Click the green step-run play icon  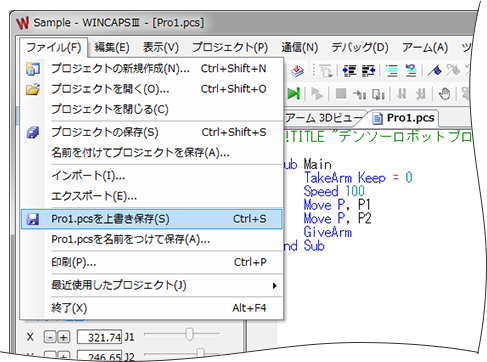tap(294, 94)
